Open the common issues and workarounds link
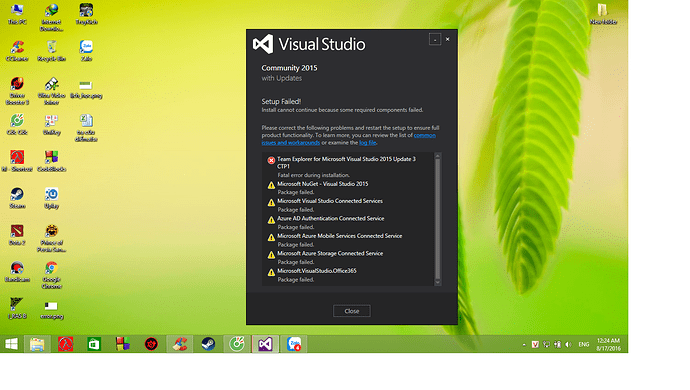This screenshot has height=390, width=690. pyautogui.click(x=349, y=139)
